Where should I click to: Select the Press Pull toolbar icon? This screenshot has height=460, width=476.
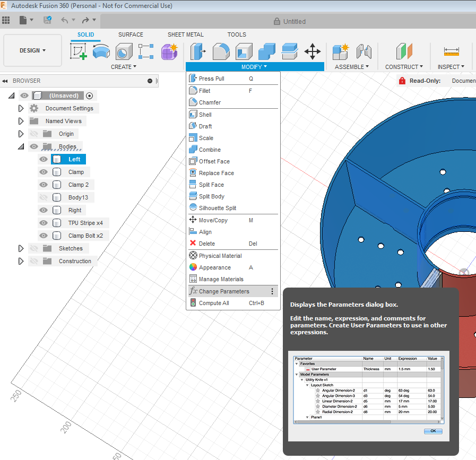pos(198,51)
